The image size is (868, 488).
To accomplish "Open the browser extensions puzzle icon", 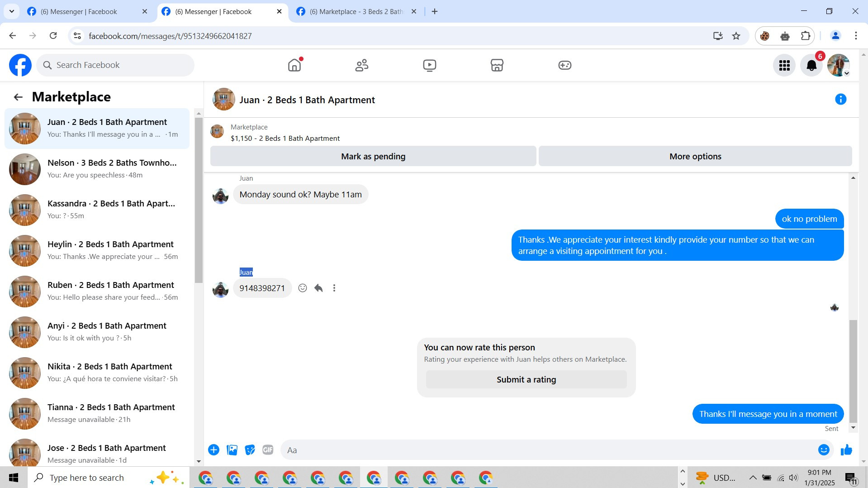I will pyautogui.click(x=805, y=36).
